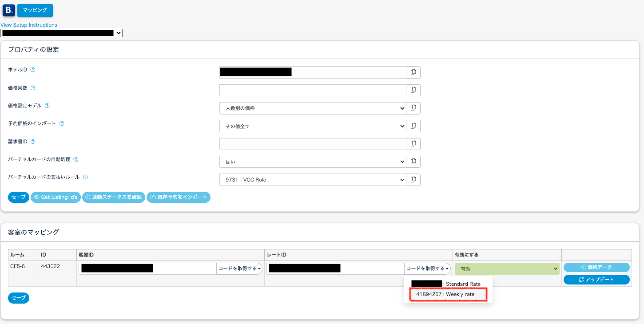Open View Setup Instructions link
Screen dimensions: 644x324
click(29, 25)
